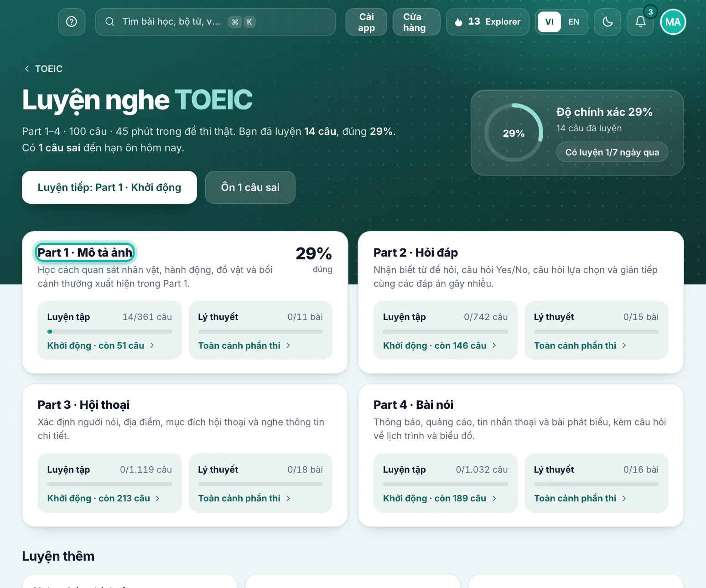Click Có luyện 1/7 ngày qua pill
The height and width of the screenshot is (588, 706).
tap(612, 152)
